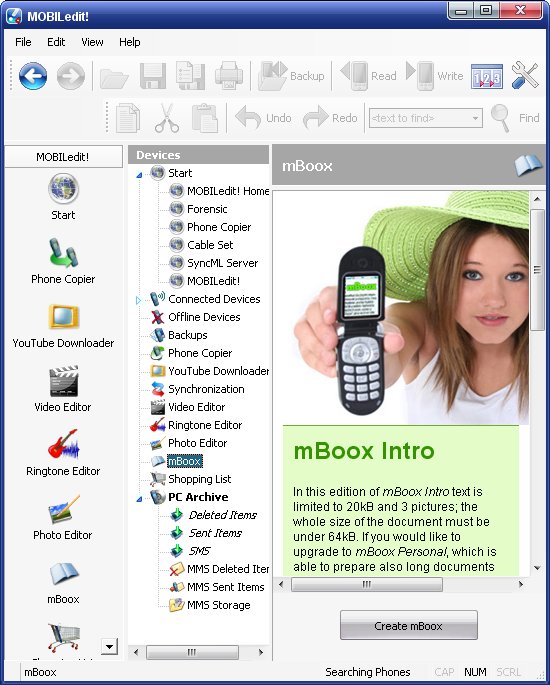Click the Create mBoox button
550x685 pixels.
408,626
